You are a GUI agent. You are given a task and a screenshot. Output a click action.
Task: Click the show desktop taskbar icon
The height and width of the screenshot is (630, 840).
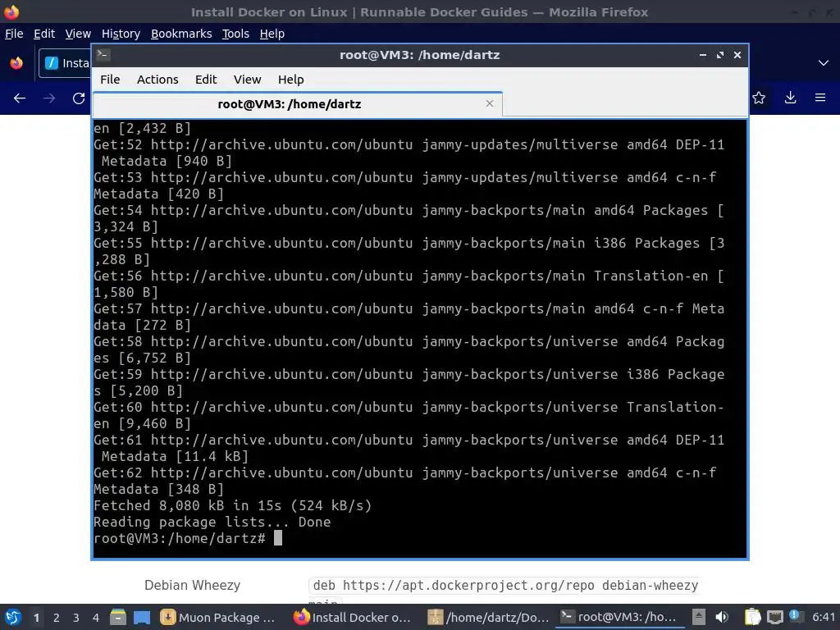(x=142, y=617)
